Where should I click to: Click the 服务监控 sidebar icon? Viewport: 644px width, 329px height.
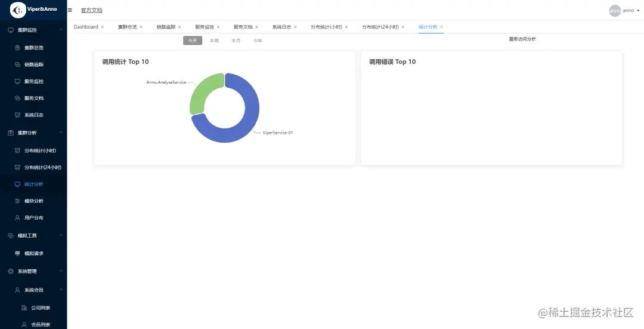tap(17, 81)
